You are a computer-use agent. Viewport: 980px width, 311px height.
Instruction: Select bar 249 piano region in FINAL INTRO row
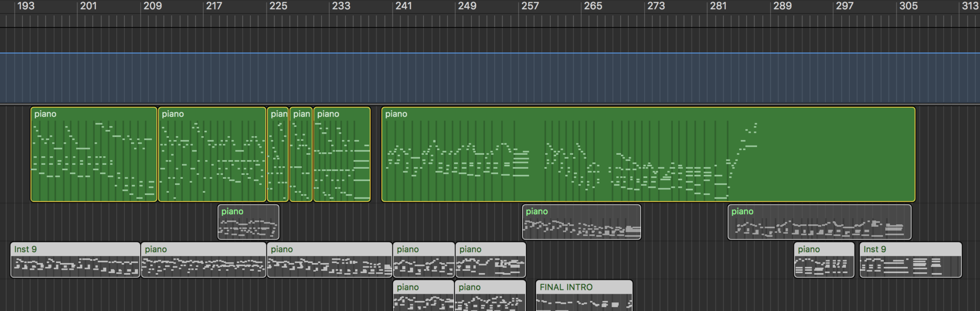[x=490, y=296]
